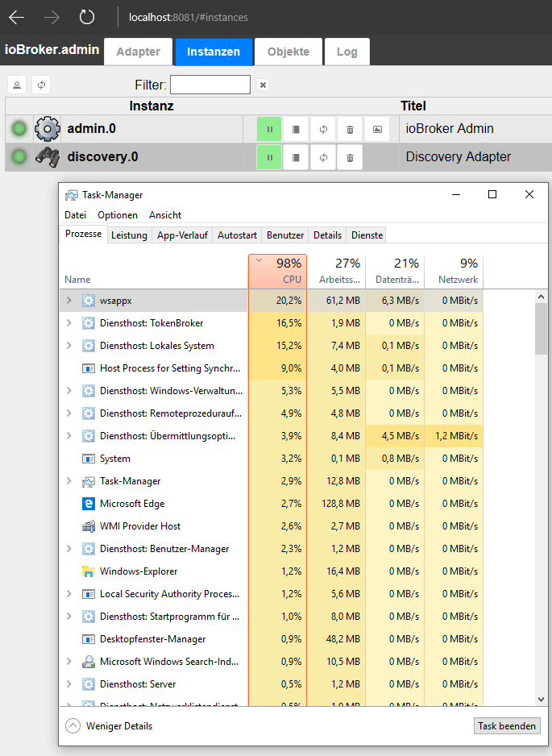The width and height of the screenshot is (552, 756).
Task: Select the Microsoft Edge process
Action: (x=272, y=504)
